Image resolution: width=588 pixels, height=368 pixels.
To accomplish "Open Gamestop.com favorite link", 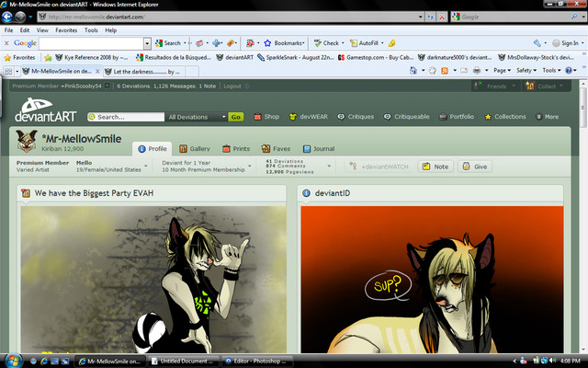I will tap(376, 57).
